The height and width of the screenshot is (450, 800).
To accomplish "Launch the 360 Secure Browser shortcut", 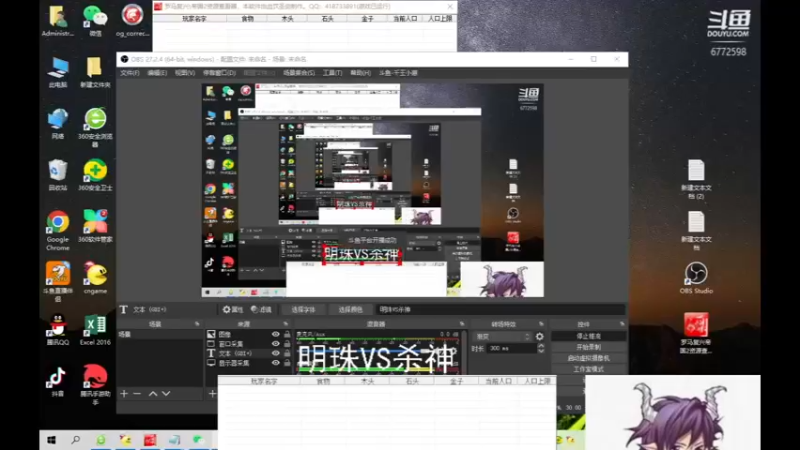I will tap(95, 127).
